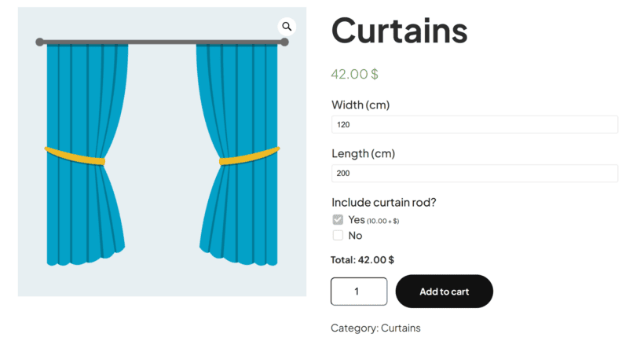Click the Length (cm) label
This screenshot has width=644, height=345.
363,154
